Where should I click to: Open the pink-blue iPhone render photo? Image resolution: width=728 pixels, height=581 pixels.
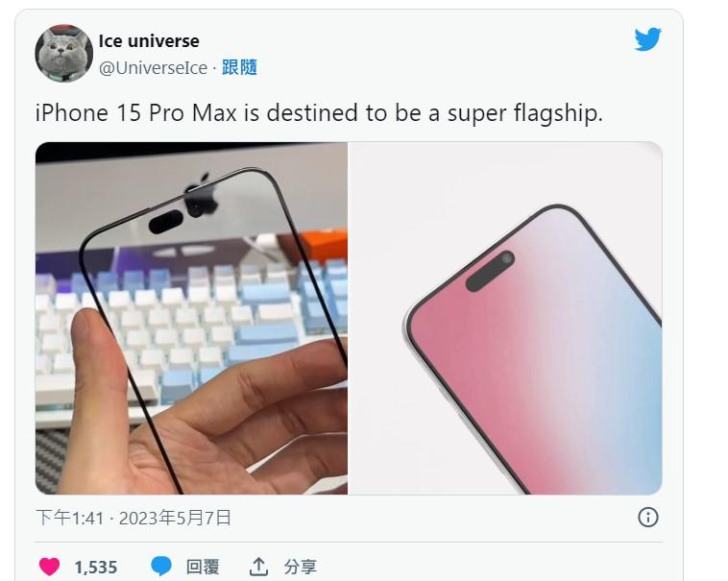click(505, 318)
